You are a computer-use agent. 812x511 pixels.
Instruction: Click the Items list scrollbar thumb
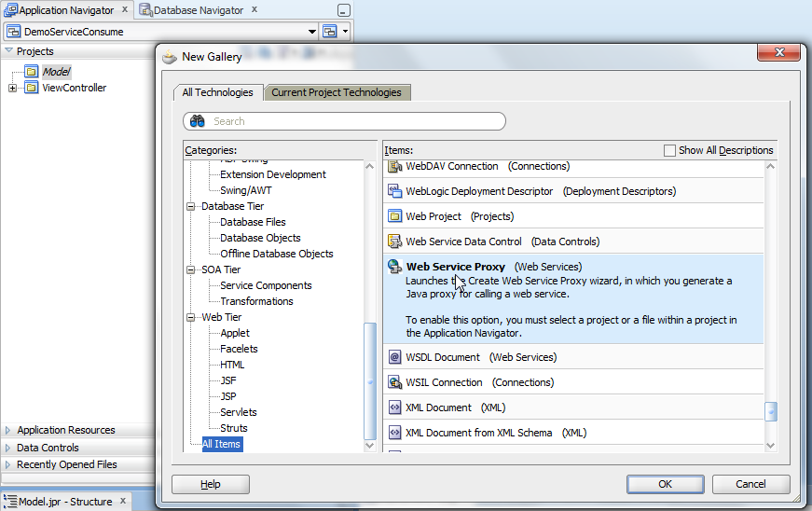click(x=771, y=412)
